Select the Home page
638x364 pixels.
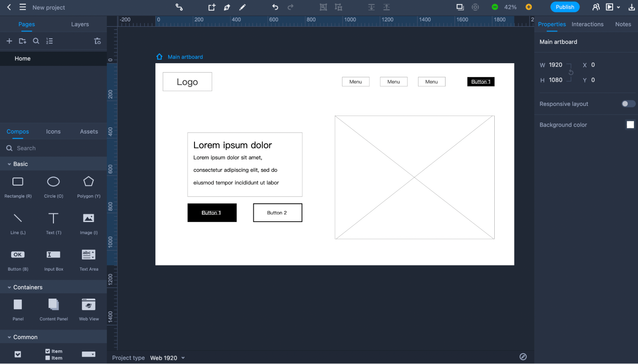[53, 58]
